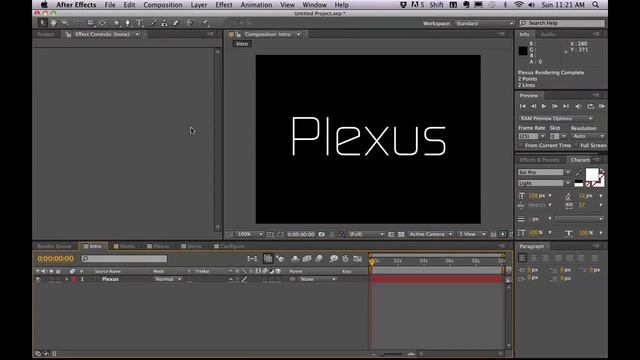Switch to the Audio panel tab

[548, 34]
